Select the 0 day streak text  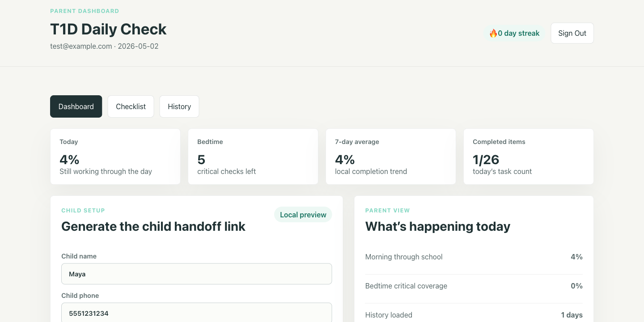tap(519, 33)
